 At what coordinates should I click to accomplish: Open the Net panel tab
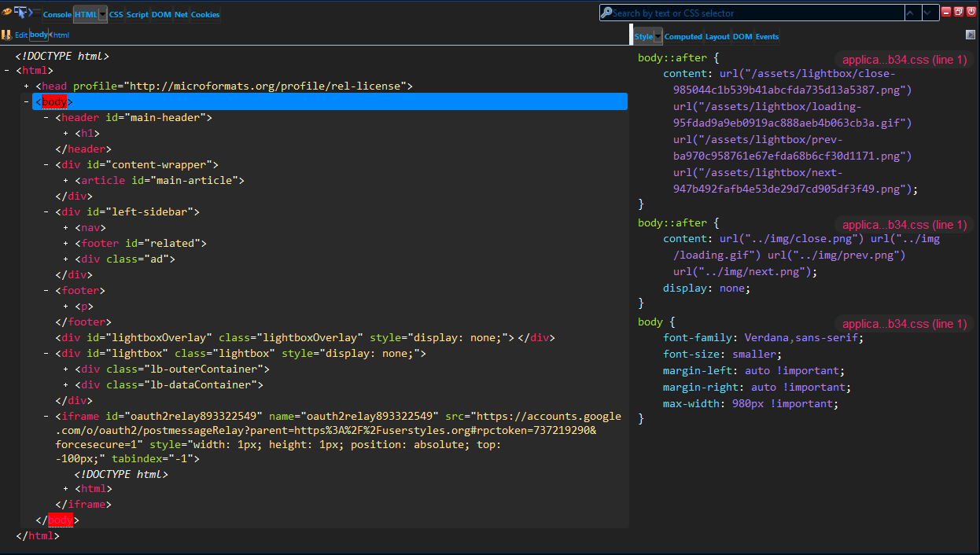pos(181,14)
